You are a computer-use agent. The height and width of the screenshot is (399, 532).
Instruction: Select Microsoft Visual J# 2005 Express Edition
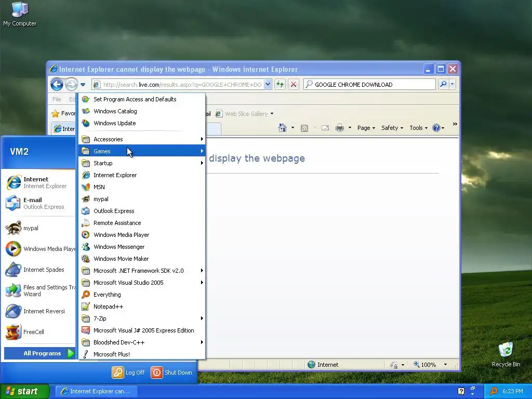142,330
